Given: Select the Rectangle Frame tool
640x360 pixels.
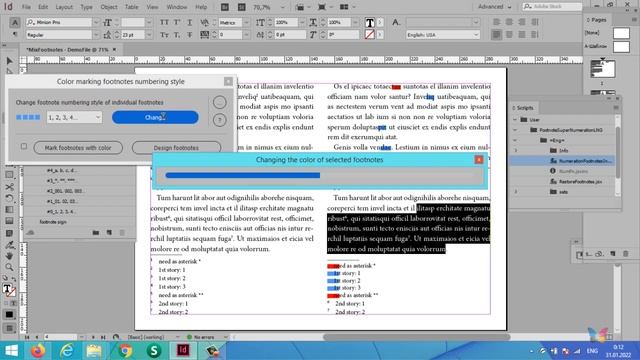Looking at the screenshot, I should tap(9, 175).
